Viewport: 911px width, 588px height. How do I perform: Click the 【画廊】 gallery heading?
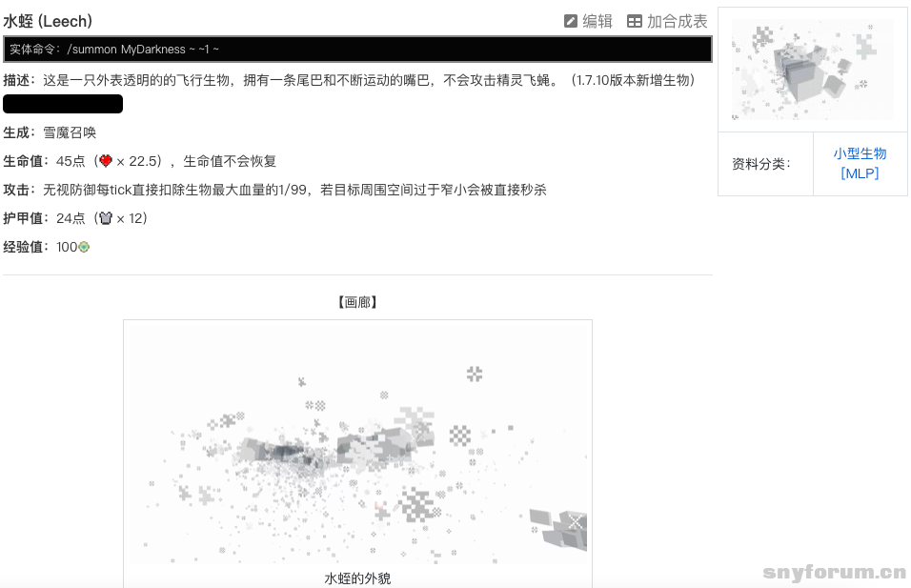coord(357,301)
